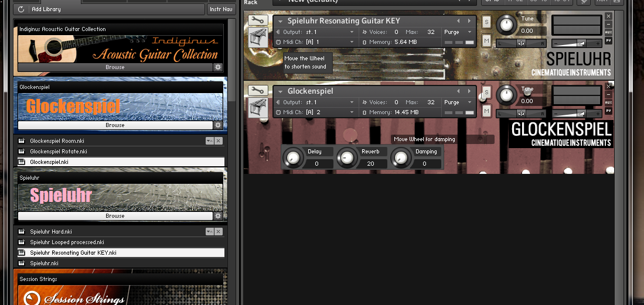Click the refresh libraries icon

pos(21,9)
